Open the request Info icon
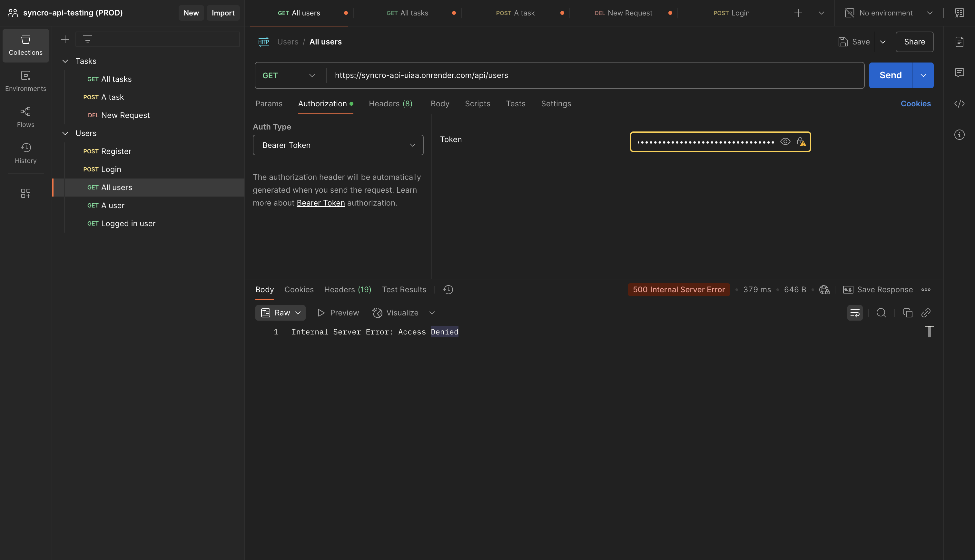The height and width of the screenshot is (560, 975). coord(960,135)
